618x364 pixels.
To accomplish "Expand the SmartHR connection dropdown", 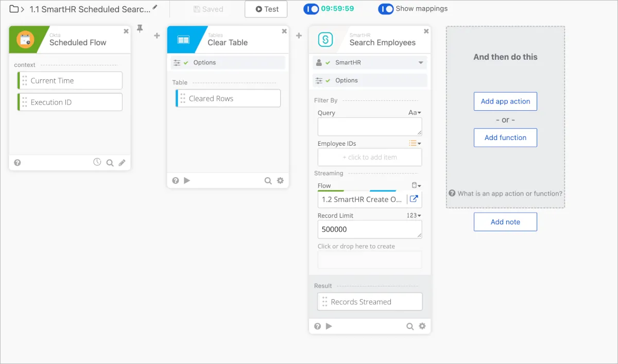I will tap(421, 63).
